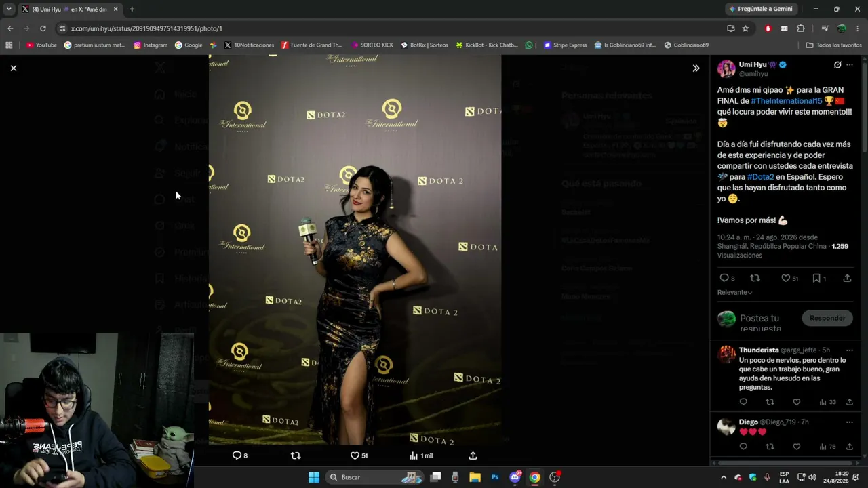
Task: Share Thunderista's comment
Action: pos(849,402)
